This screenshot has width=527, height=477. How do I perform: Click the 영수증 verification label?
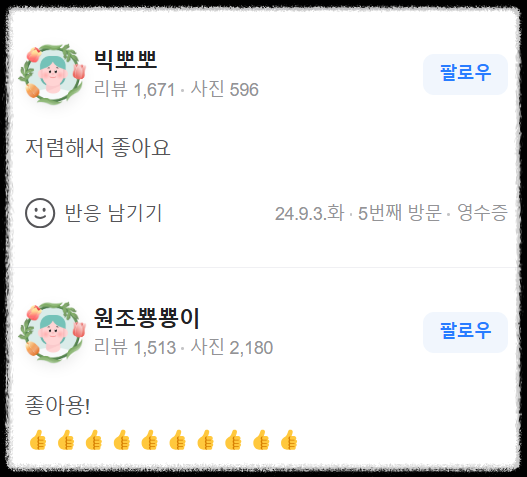tap(482, 213)
